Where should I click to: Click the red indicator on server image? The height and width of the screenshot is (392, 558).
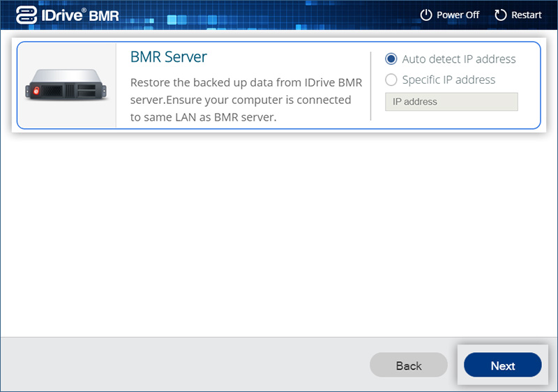click(37, 91)
